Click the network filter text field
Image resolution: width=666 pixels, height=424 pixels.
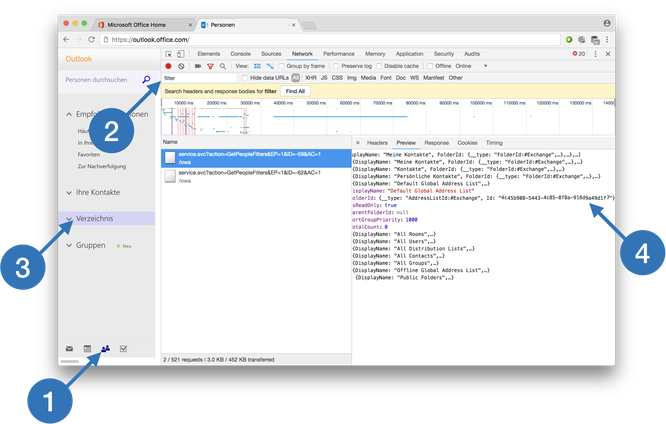click(x=199, y=78)
